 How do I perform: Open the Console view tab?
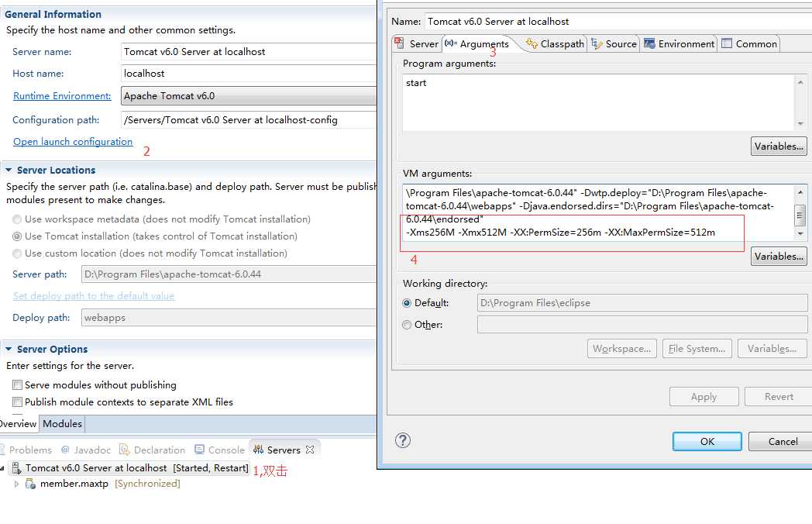219,450
